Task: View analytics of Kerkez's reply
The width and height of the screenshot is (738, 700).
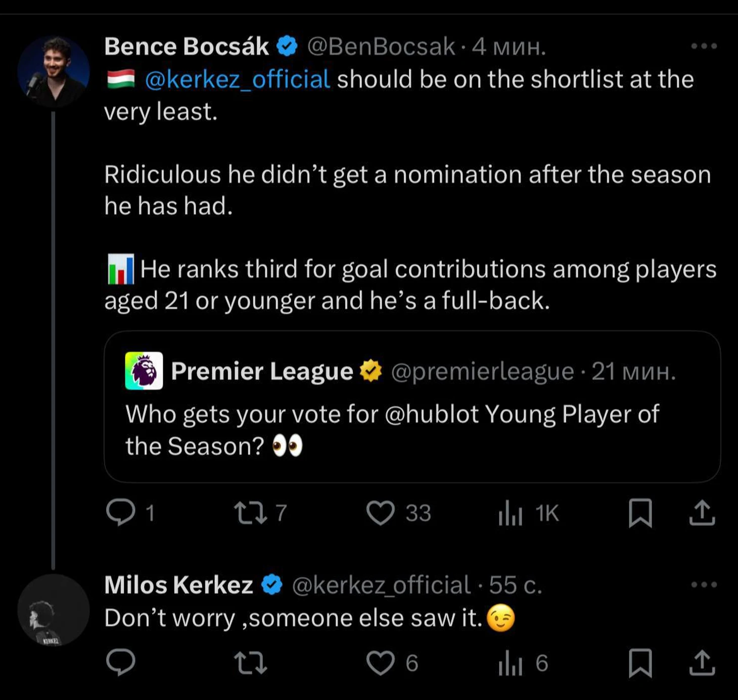Action: coord(510,663)
